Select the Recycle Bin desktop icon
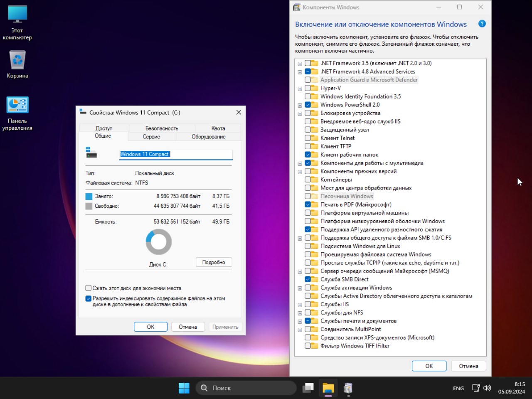This screenshot has width=532, height=399. [x=17, y=65]
